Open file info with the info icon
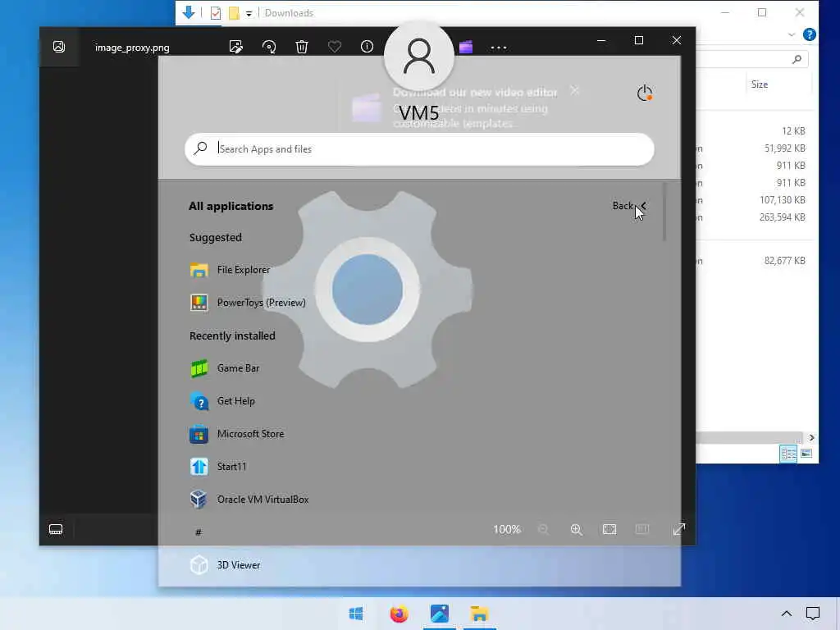This screenshot has width=840, height=630. point(367,47)
